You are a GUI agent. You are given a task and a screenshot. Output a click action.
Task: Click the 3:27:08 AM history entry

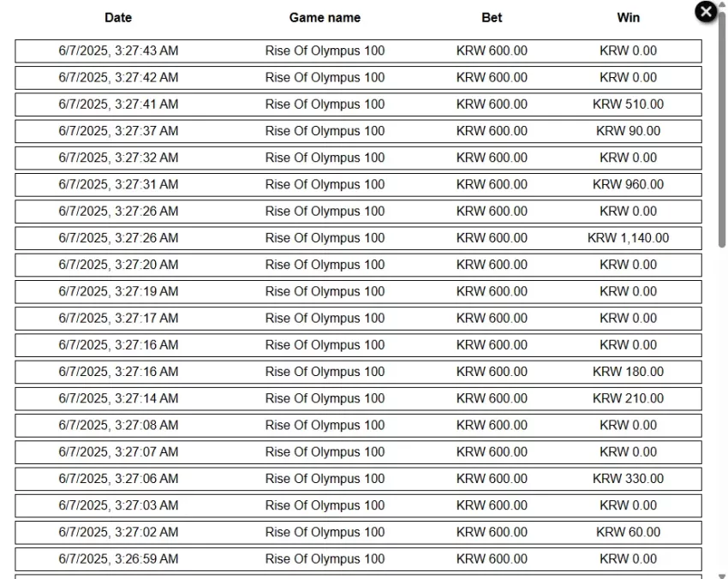tap(358, 426)
